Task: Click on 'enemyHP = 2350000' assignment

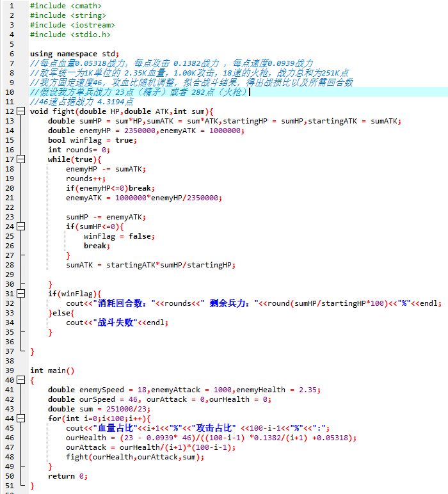Action: tap(146, 131)
